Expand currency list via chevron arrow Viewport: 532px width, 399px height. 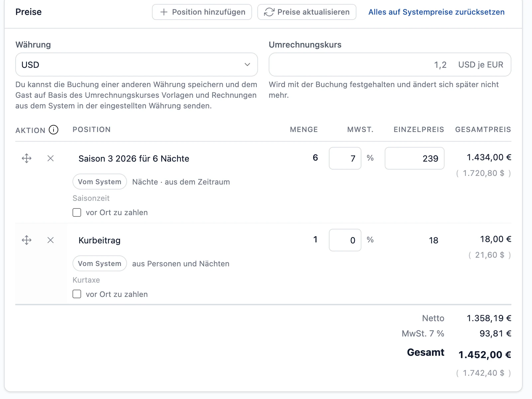click(247, 65)
